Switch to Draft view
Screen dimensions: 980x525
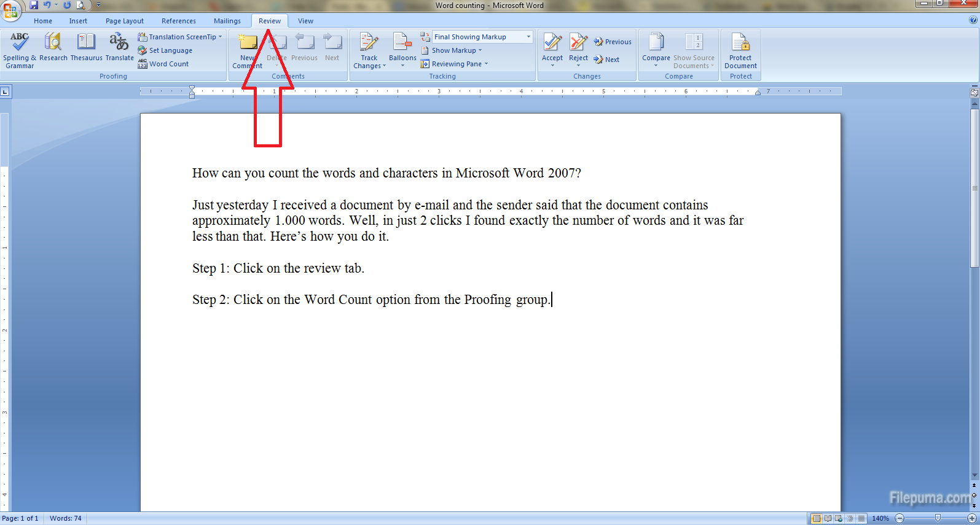[x=861, y=518]
